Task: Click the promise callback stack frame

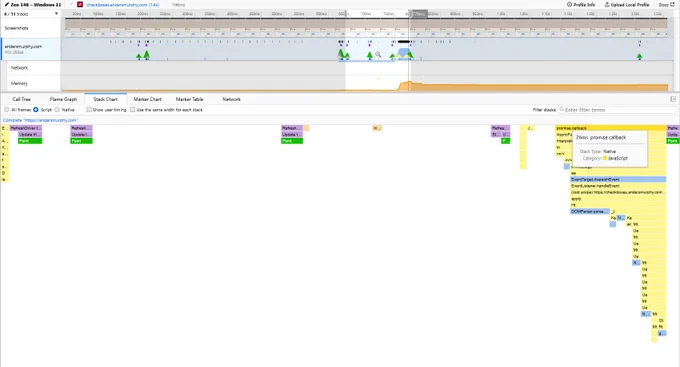Action: (x=611, y=128)
